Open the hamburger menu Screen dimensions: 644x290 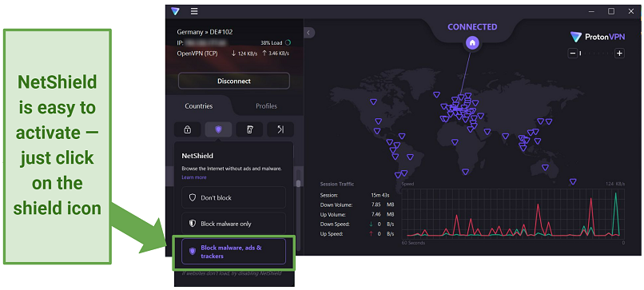pos(194,11)
